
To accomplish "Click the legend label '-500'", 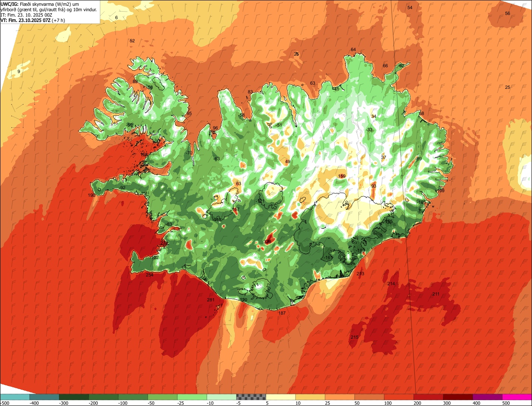I will point(5,403).
